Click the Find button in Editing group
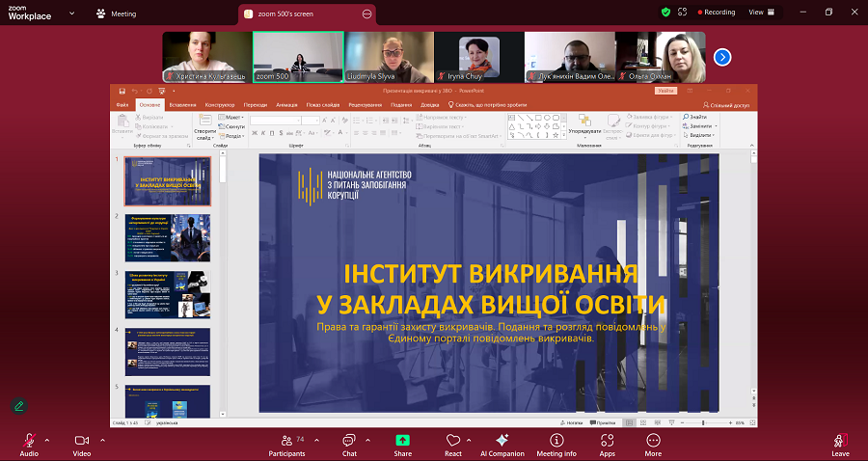The width and height of the screenshot is (868, 461). point(694,118)
